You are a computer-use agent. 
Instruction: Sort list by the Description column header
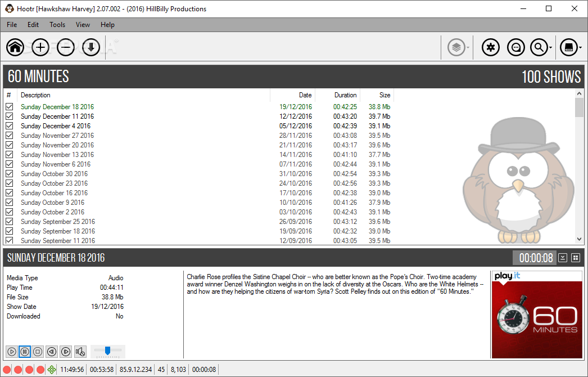[144, 95]
